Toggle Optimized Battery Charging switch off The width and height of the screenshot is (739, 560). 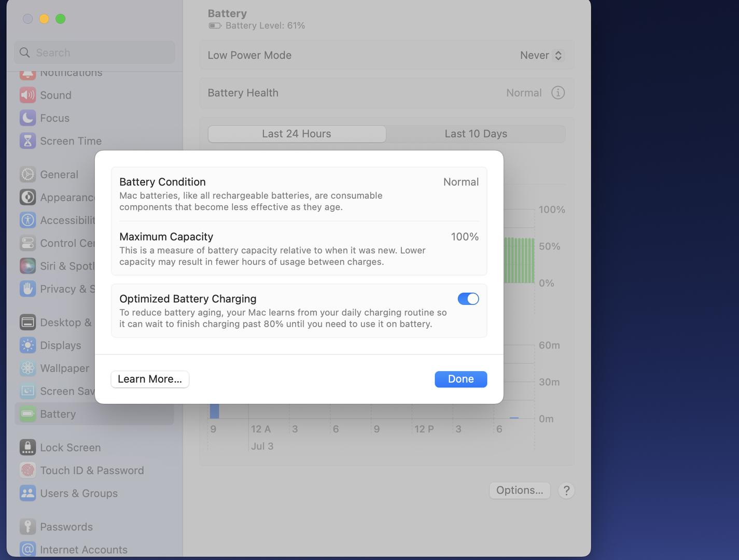point(468,299)
